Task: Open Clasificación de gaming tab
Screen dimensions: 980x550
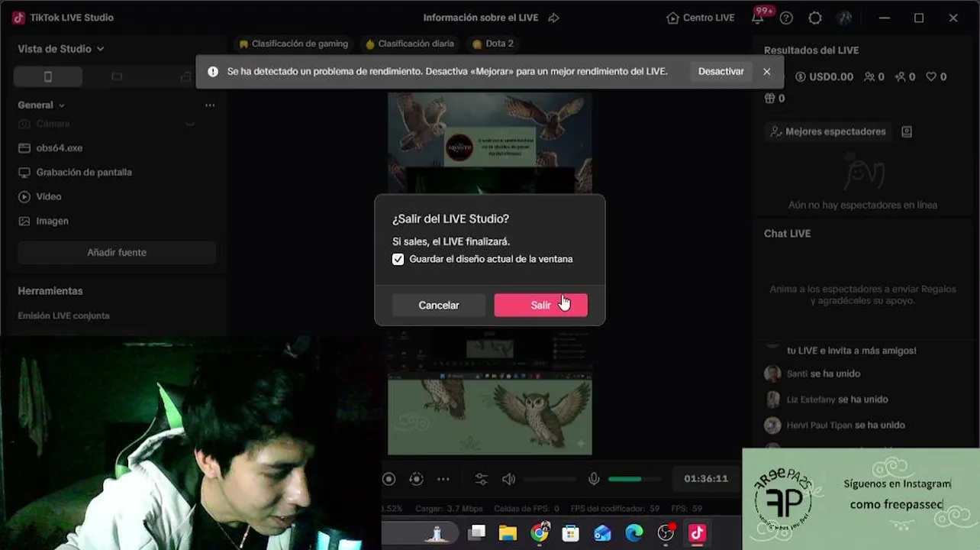Action: (x=294, y=44)
